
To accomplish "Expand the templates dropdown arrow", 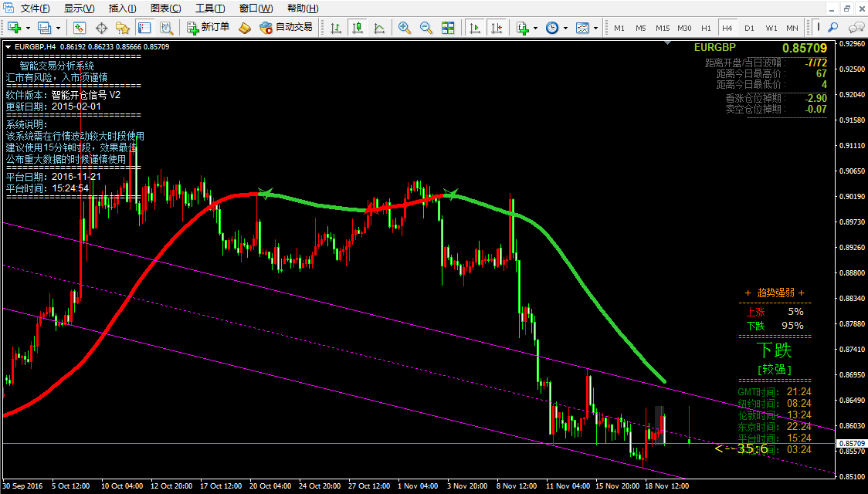I will (596, 28).
